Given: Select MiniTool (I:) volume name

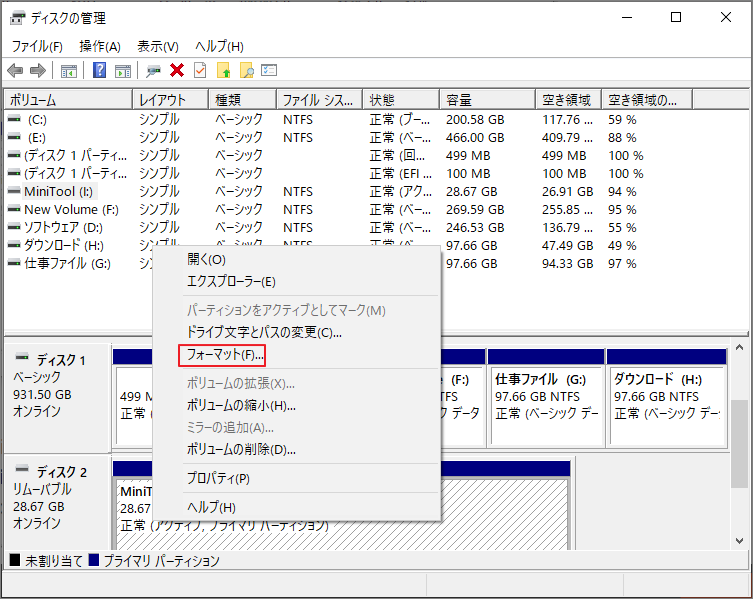Looking at the screenshot, I should pos(59,191).
